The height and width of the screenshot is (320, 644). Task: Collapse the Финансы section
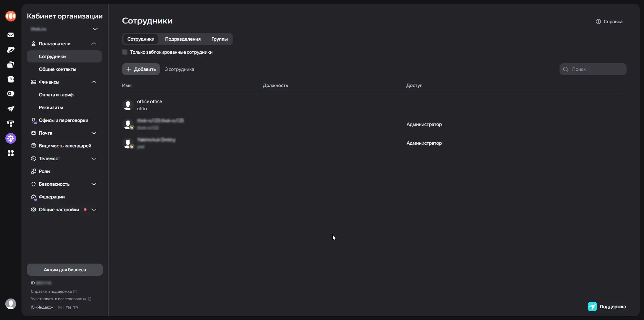click(x=94, y=82)
